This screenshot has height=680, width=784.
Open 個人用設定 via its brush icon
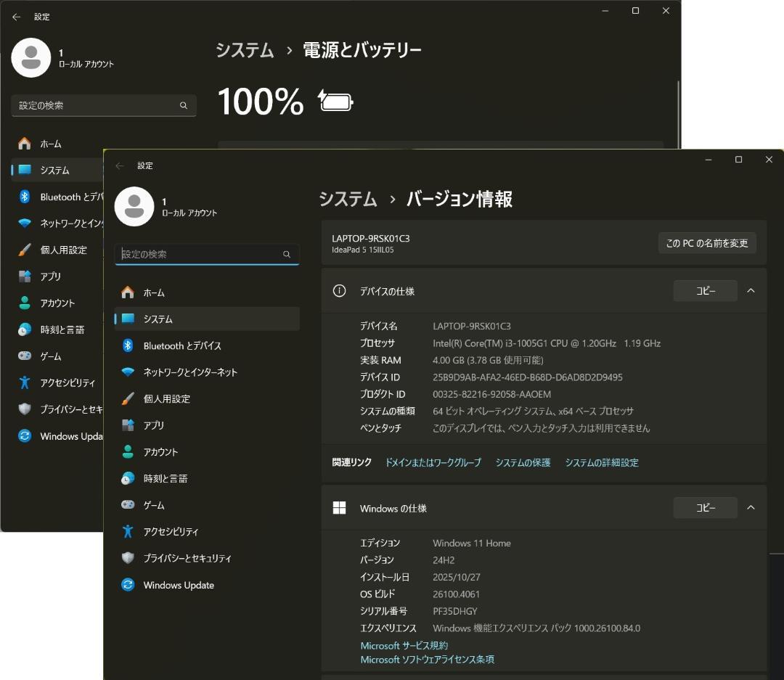coord(128,398)
